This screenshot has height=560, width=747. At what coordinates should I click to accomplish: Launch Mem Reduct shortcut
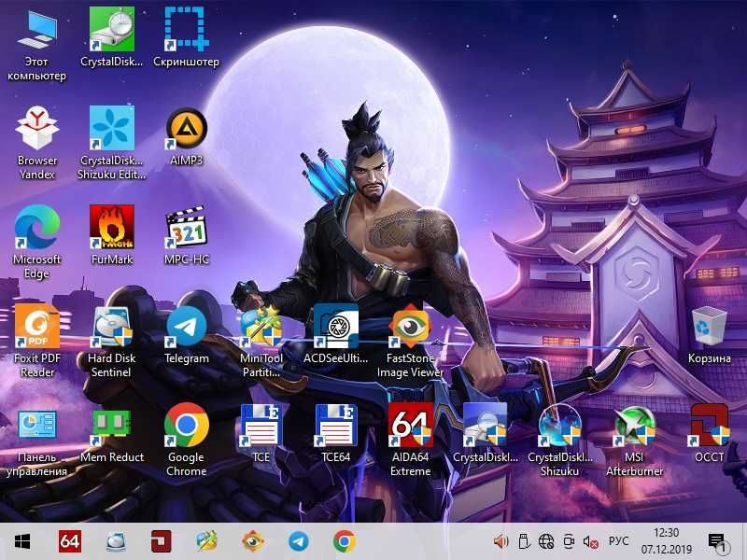(111, 436)
